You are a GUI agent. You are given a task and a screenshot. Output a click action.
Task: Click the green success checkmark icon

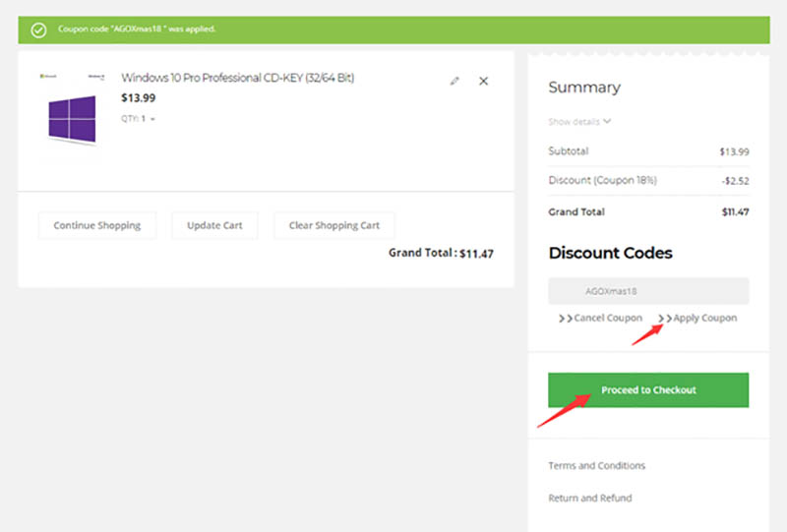[x=38, y=30]
